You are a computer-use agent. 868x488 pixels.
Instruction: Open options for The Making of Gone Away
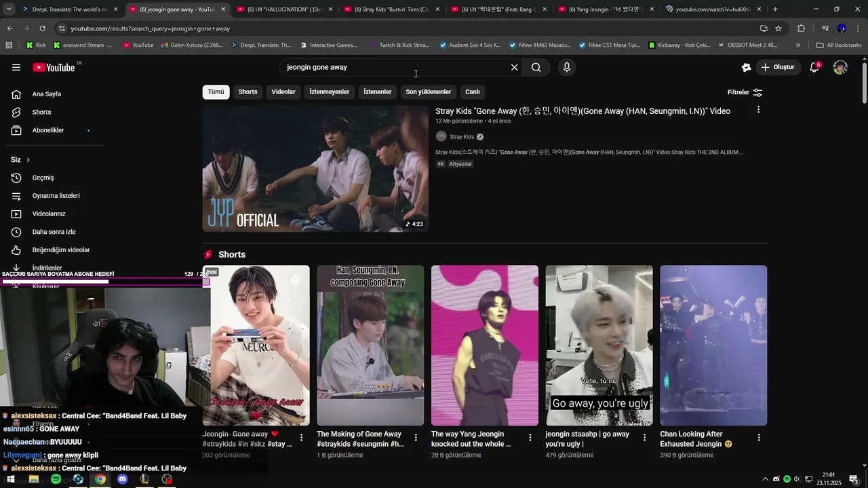coord(416,438)
